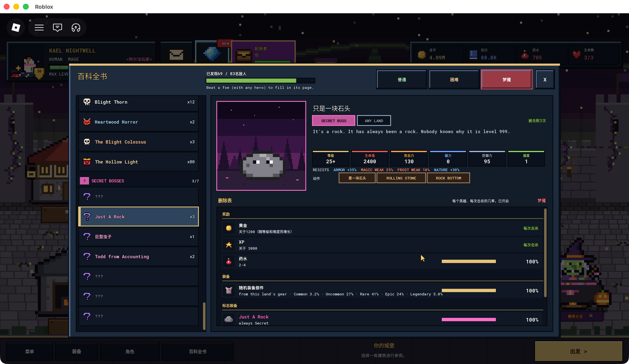Viewport: 629px width, 364px height.
Task: Click the ROCK BOTTOM move button
Action: point(448,178)
